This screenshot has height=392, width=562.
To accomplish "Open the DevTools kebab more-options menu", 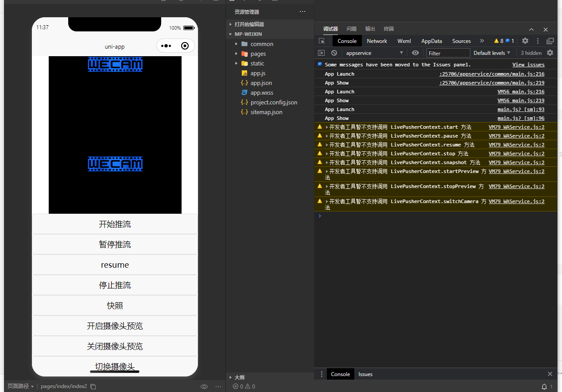I will (538, 41).
